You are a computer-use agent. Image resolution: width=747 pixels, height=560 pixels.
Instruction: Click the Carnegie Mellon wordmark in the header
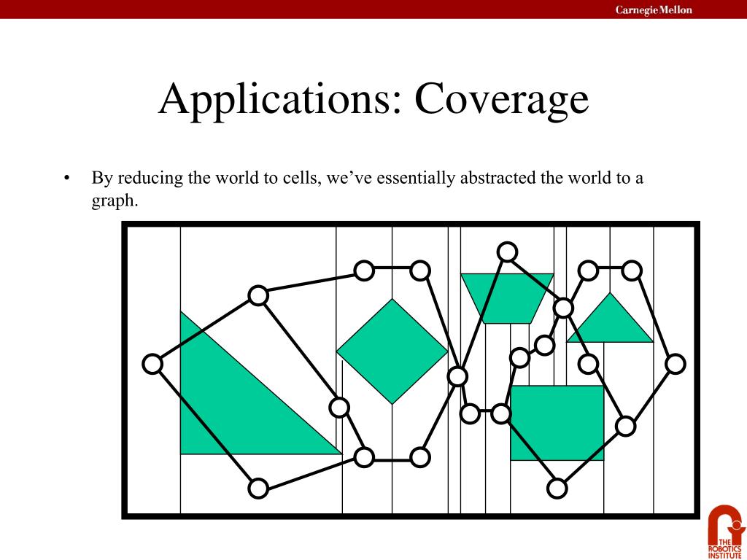coord(654,9)
